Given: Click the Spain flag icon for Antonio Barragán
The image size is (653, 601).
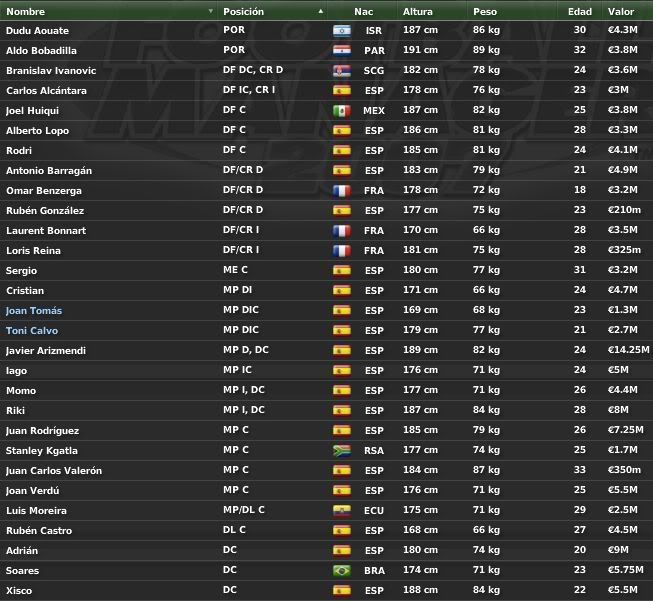Looking at the screenshot, I should tap(342, 171).
